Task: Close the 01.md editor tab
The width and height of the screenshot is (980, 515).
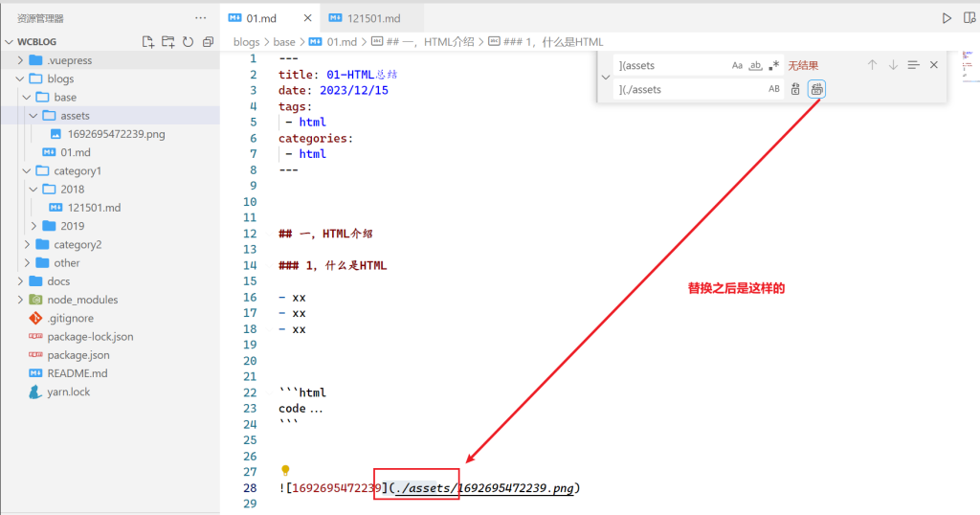Action: [x=307, y=18]
